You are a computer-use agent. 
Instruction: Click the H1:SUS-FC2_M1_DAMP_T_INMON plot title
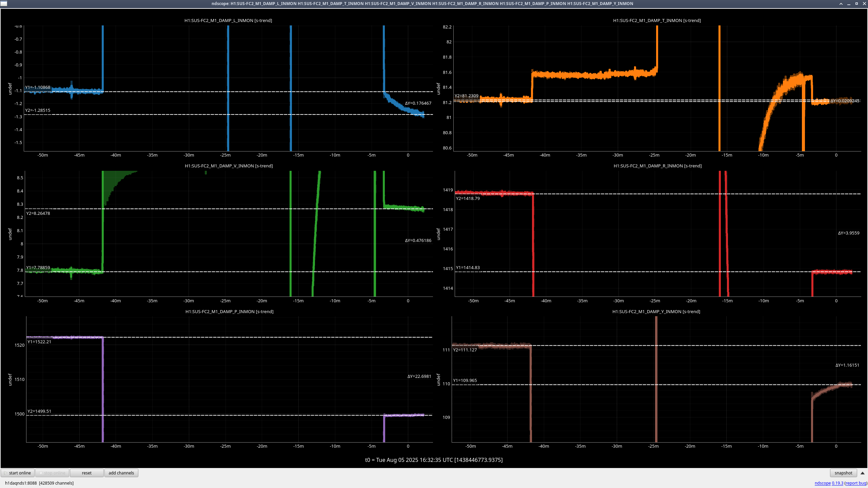[657, 20]
